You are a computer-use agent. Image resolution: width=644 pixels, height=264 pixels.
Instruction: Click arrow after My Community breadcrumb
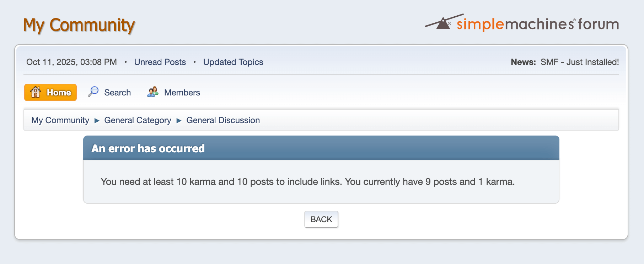point(97,121)
